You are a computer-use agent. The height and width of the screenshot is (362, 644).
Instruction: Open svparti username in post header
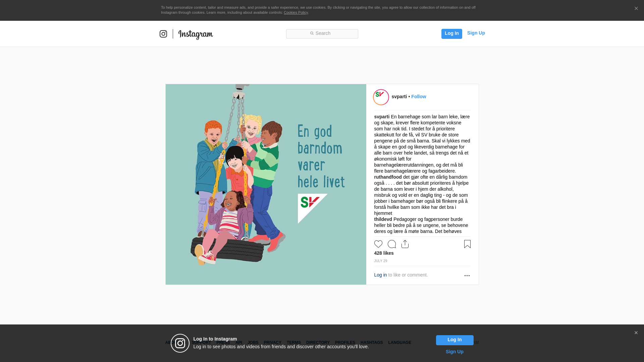[399, 97]
